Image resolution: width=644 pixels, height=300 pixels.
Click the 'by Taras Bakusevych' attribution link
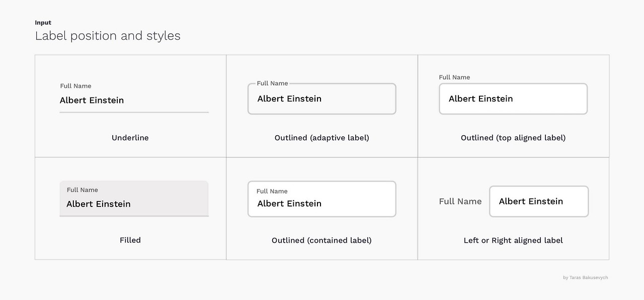(x=585, y=277)
